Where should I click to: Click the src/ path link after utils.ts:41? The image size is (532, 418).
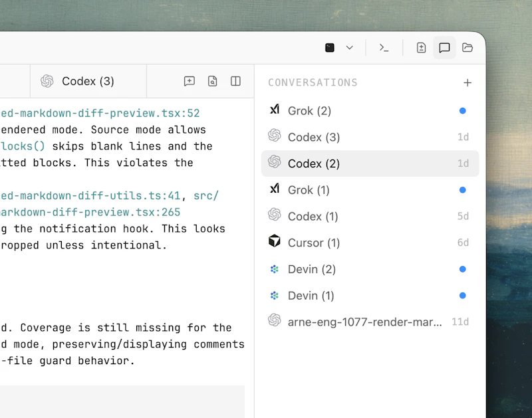(x=206, y=196)
